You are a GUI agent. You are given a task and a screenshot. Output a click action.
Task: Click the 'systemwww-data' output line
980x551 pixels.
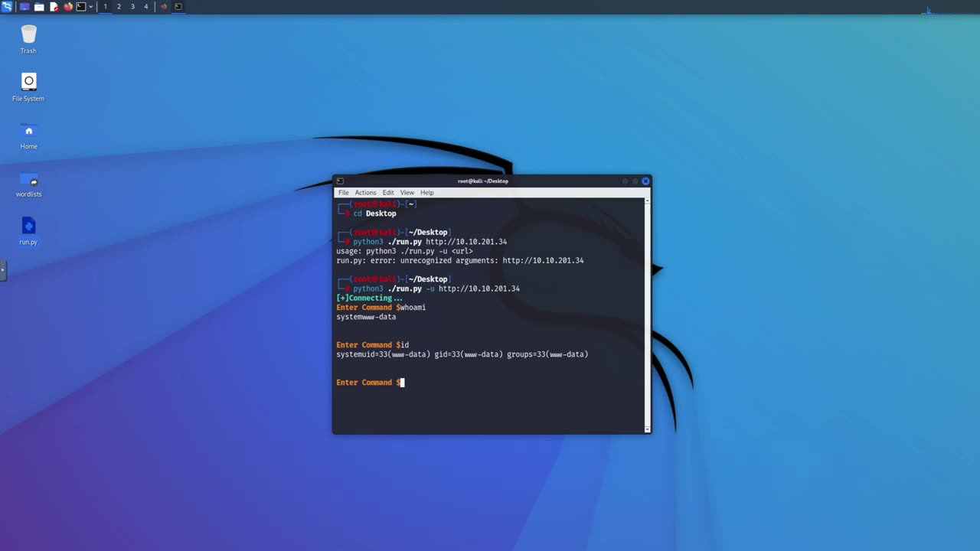pyautogui.click(x=366, y=317)
